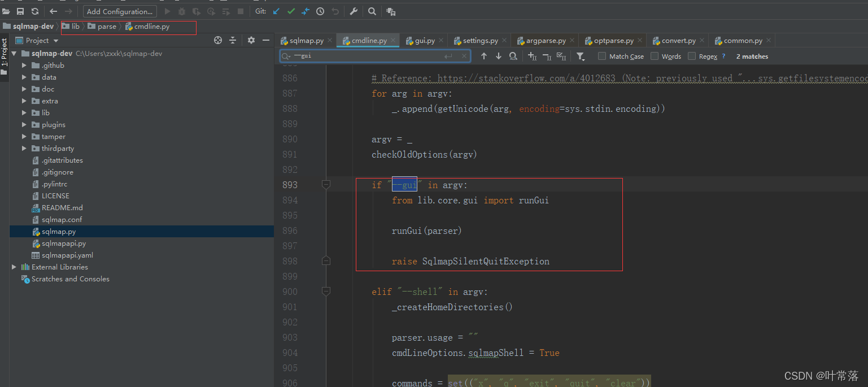The width and height of the screenshot is (868, 387).
Task: Click the Git compare with branch icon
Action: [x=306, y=11]
